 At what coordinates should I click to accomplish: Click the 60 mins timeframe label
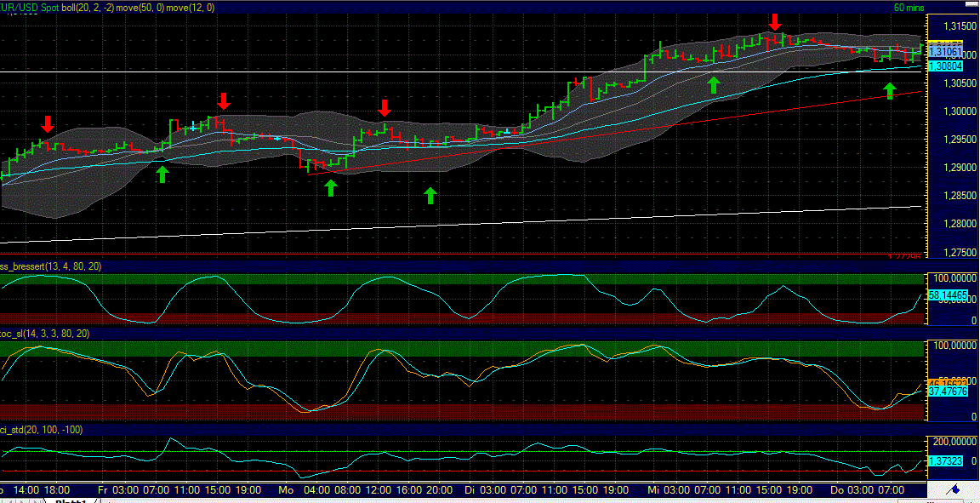912,7
